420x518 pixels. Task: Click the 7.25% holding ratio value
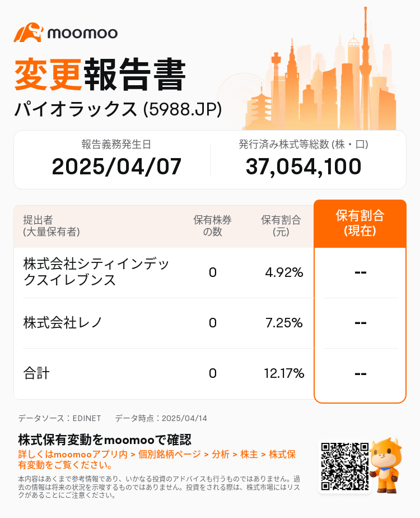(284, 323)
